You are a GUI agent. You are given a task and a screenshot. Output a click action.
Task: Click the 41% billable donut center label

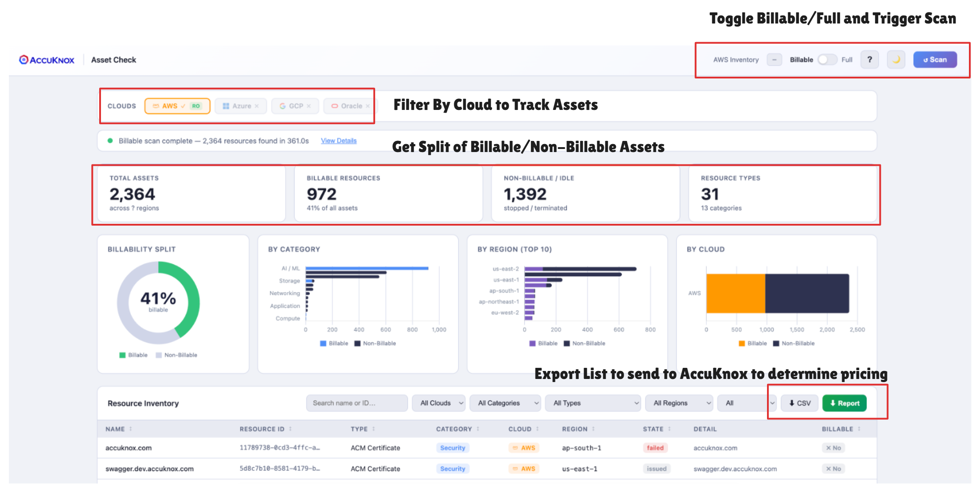(x=158, y=302)
